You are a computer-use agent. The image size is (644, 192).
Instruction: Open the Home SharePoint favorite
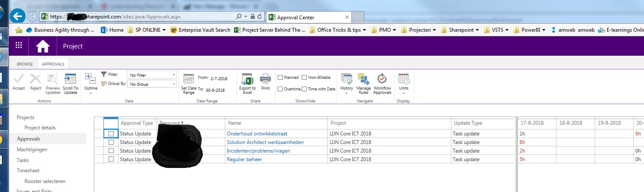click(112, 30)
